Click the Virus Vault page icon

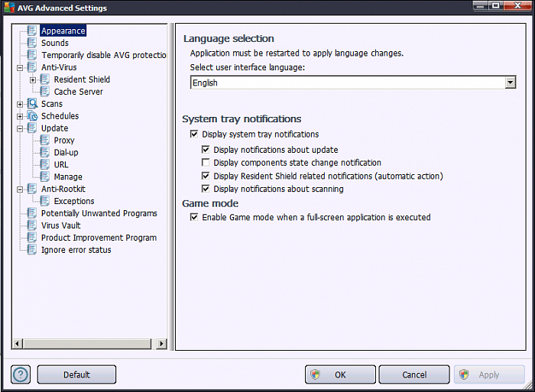(32, 225)
